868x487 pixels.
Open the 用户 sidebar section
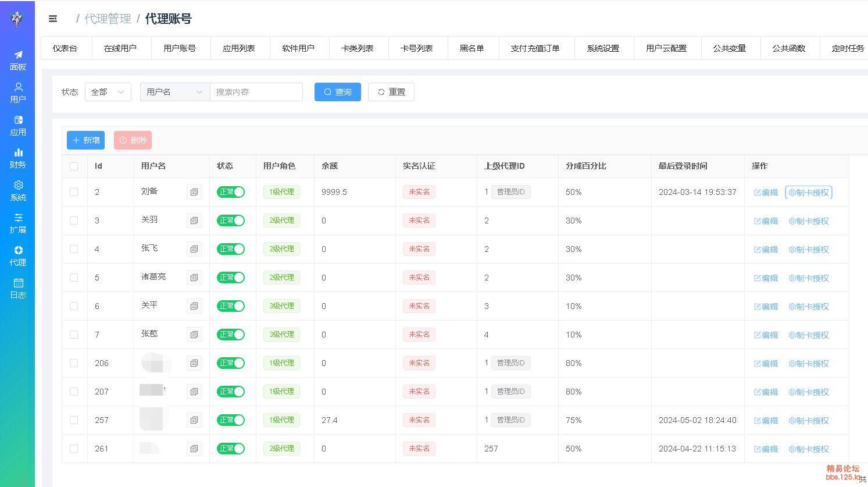pos(18,93)
